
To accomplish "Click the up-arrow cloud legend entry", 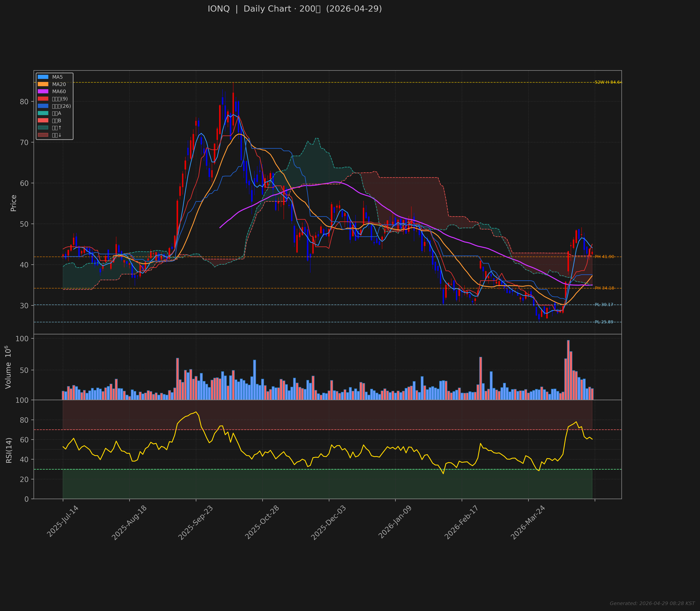I will 43,128.
